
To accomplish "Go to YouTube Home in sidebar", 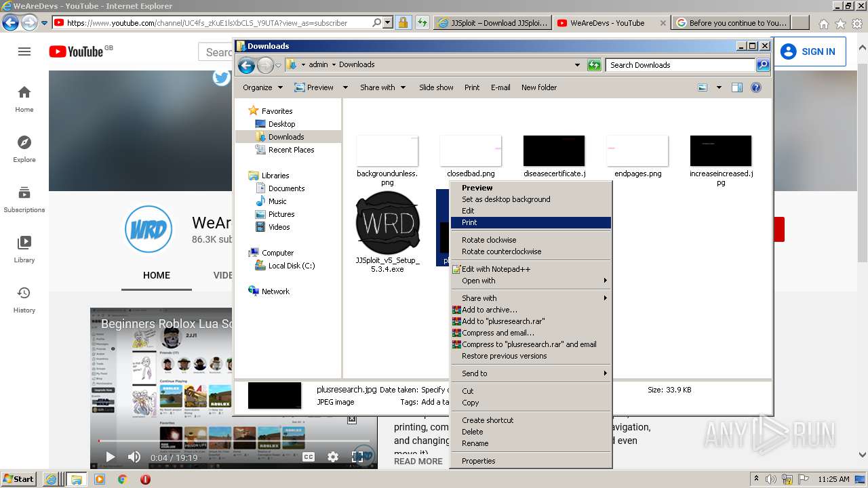I will [24, 99].
